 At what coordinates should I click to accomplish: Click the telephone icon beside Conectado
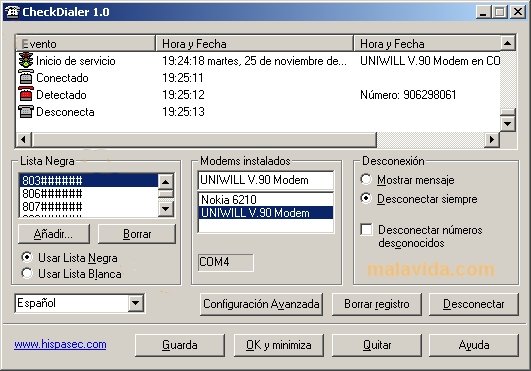pos(26,78)
